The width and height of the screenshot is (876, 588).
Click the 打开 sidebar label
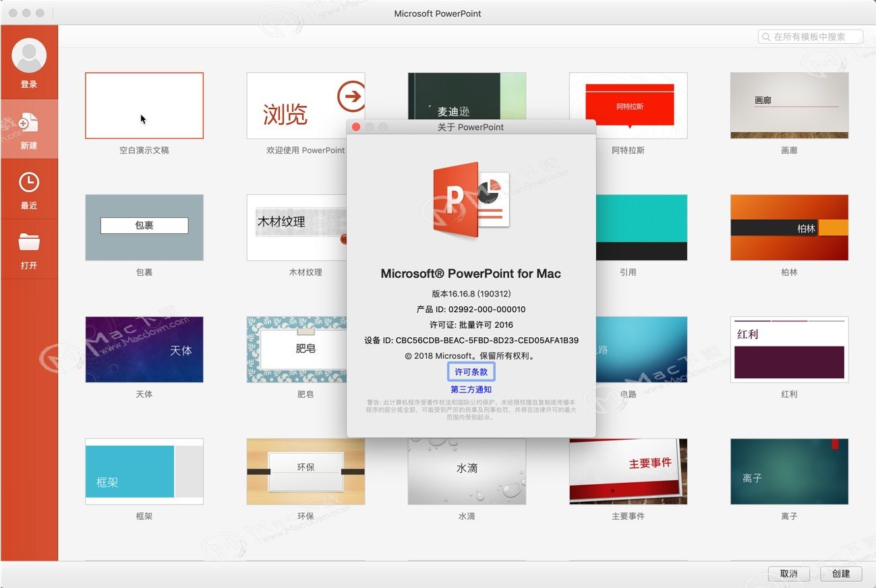coord(29,266)
